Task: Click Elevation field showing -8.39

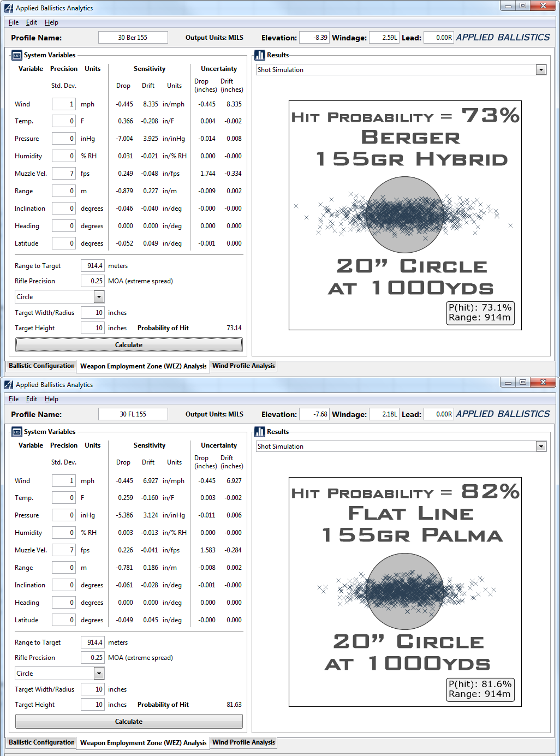Action: click(314, 38)
